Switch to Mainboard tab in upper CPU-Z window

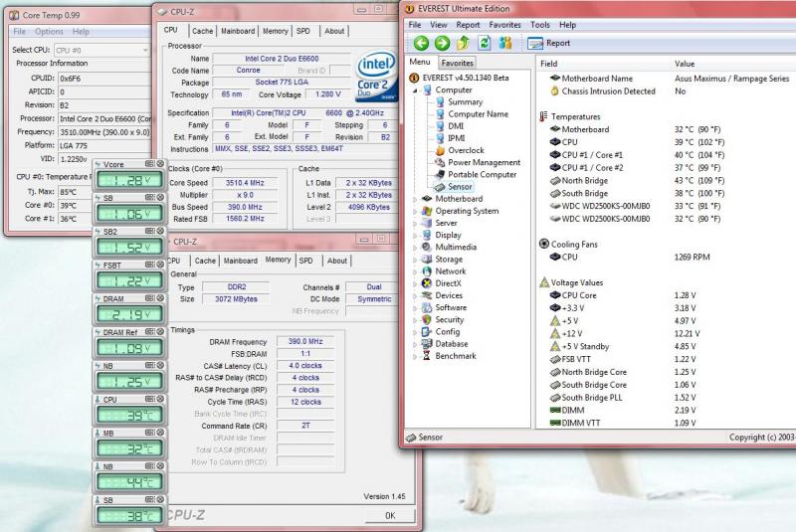pos(238,31)
